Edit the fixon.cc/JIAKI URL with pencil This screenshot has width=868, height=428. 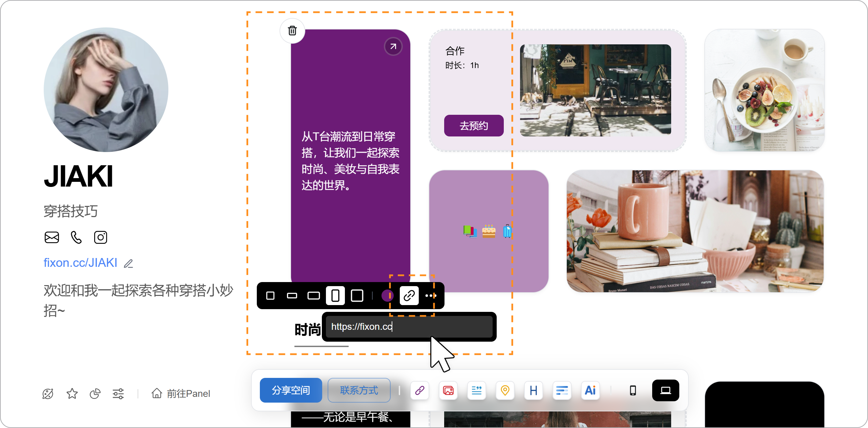tap(128, 263)
